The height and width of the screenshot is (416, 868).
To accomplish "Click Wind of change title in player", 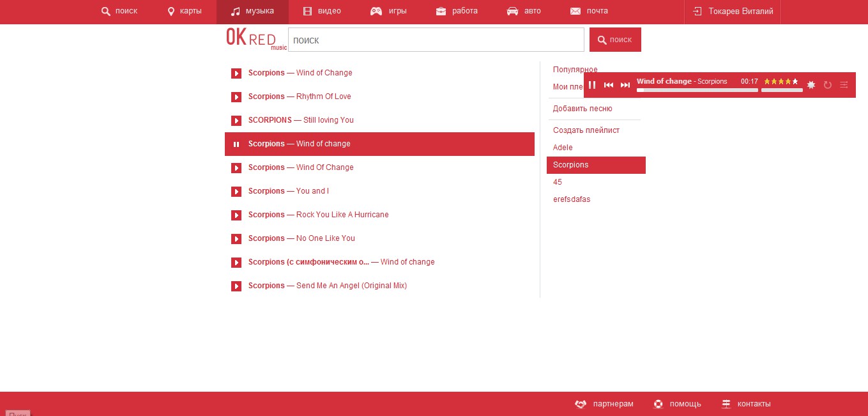I will pos(664,81).
